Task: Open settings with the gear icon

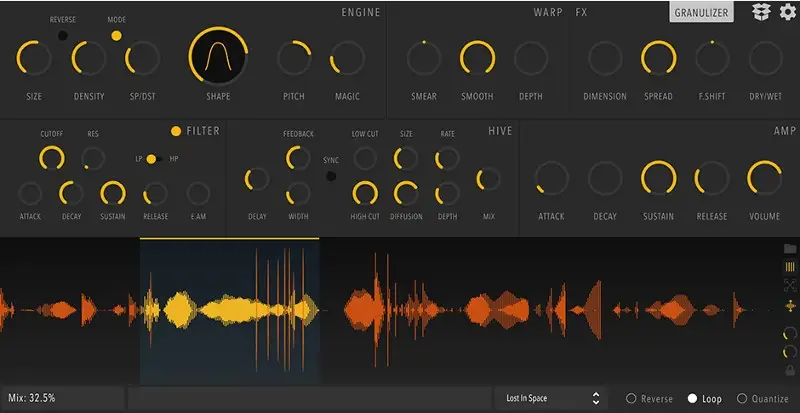Action: tap(787, 12)
